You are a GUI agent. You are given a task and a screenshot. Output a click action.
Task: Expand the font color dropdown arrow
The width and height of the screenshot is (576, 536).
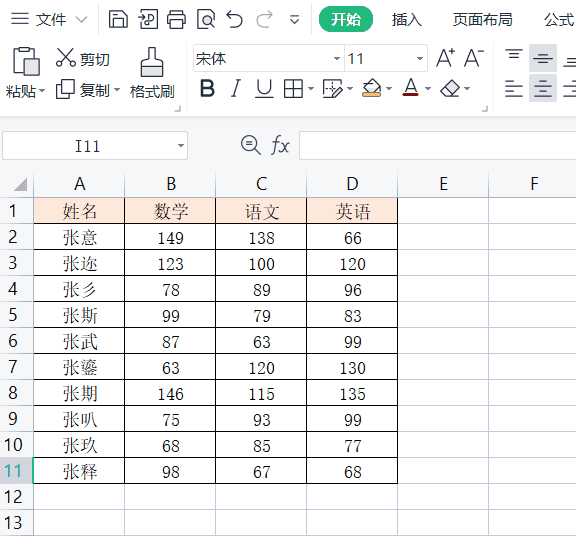428,89
